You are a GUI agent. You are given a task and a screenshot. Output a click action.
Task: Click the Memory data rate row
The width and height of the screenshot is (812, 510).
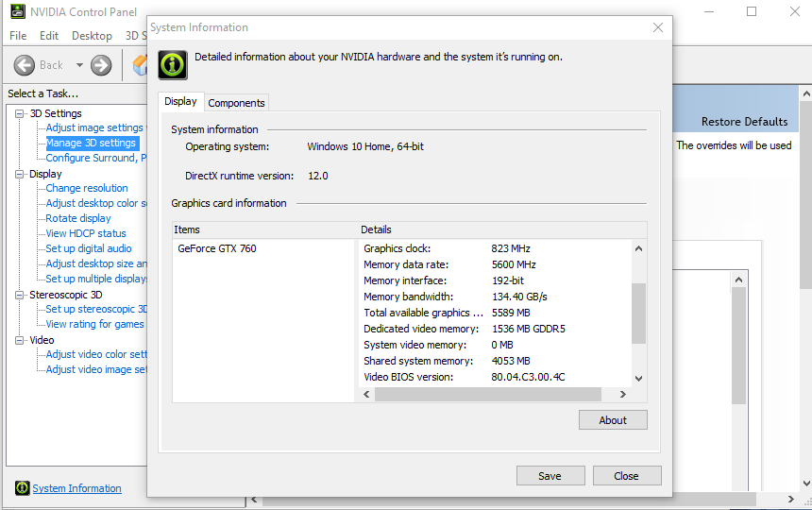(495, 264)
